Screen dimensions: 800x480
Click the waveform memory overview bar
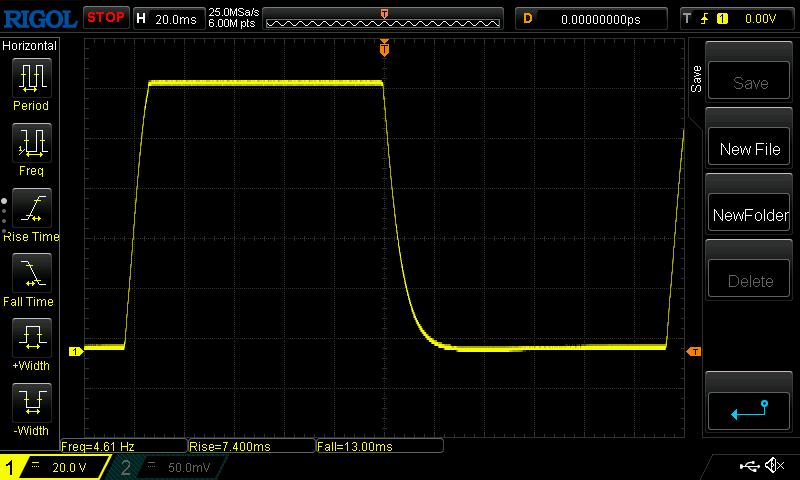point(383,19)
